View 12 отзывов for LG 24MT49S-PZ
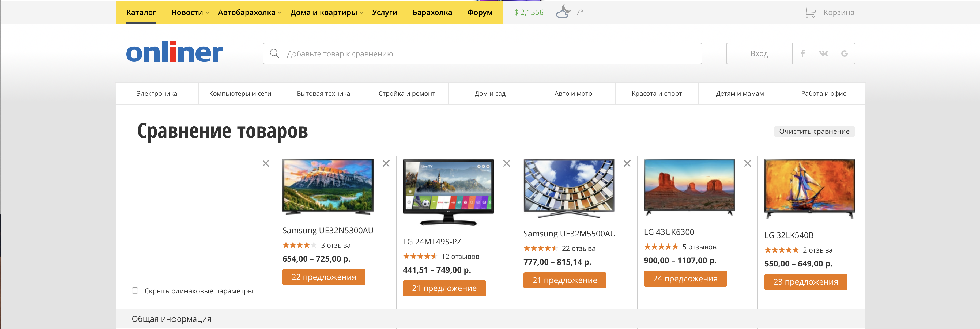The width and height of the screenshot is (980, 329). (460, 257)
